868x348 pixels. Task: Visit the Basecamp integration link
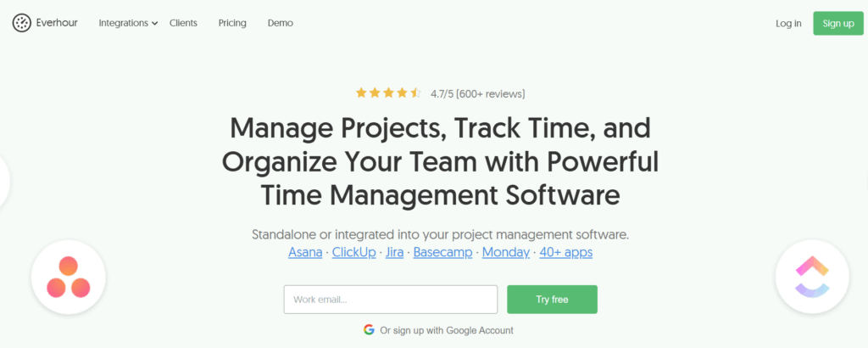442,252
